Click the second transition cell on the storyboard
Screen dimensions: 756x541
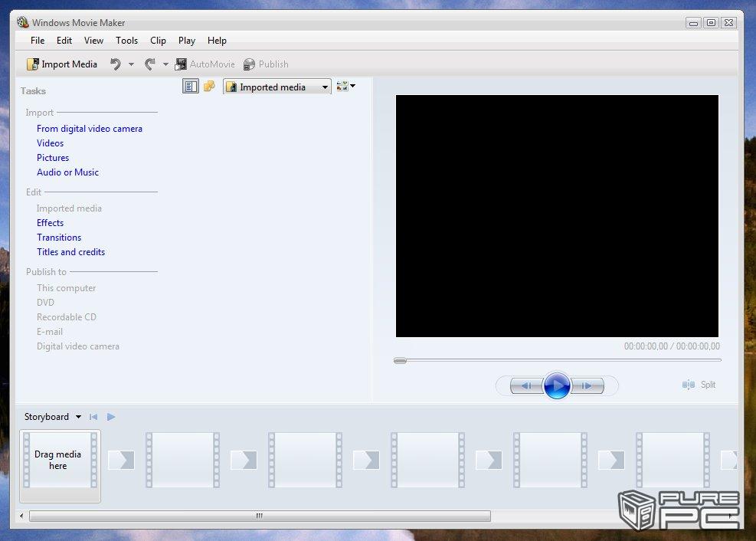(x=244, y=460)
